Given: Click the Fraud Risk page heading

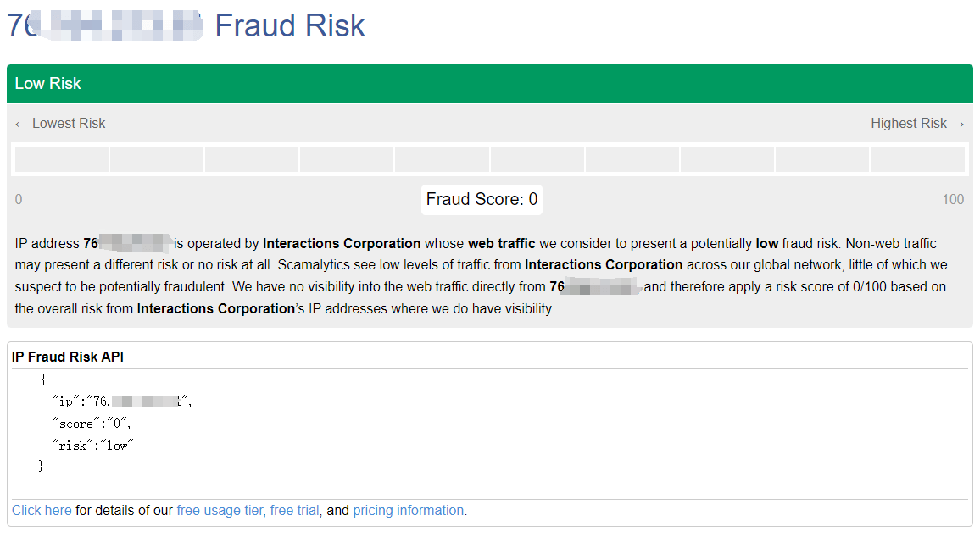Looking at the screenshot, I should 186,25.
